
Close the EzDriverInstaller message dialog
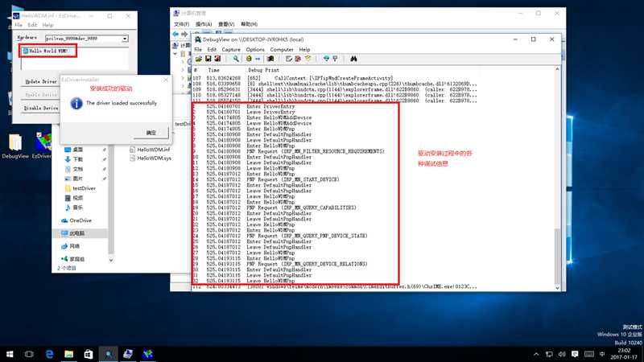pos(166,80)
